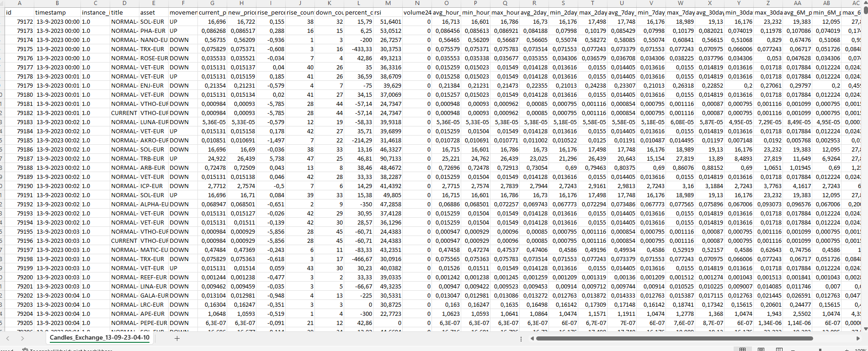
Task: Click the next sheet navigation arrow
Action: pyautogui.click(x=22, y=338)
